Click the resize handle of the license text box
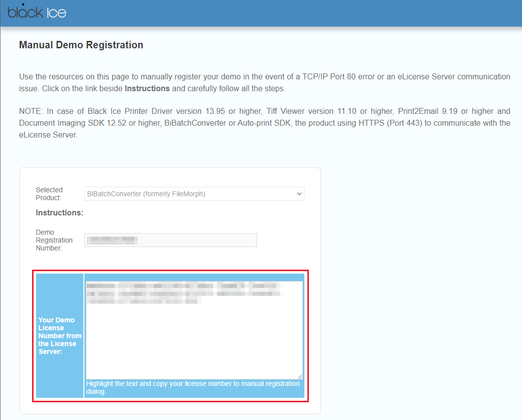The image size is (522, 420). (x=299, y=376)
